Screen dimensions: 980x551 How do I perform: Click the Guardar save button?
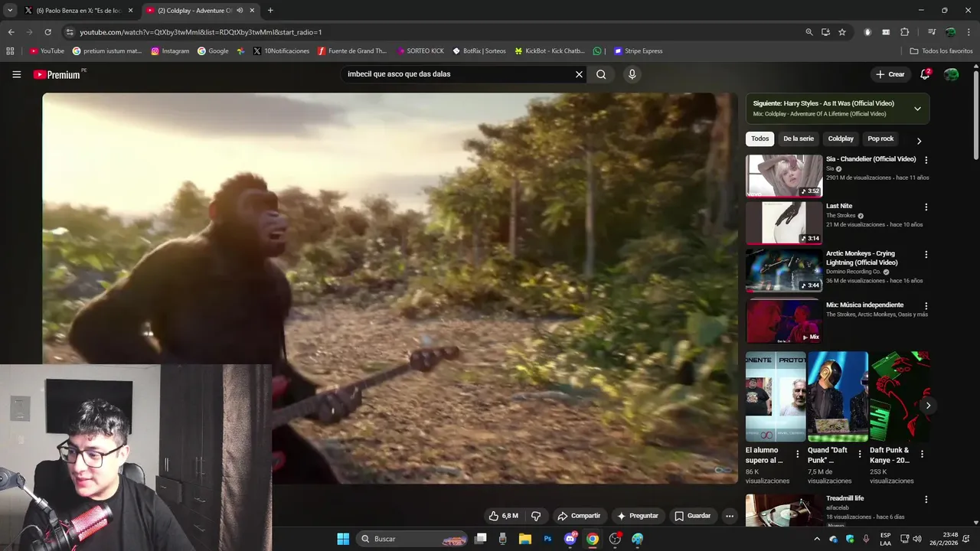pos(692,516)
